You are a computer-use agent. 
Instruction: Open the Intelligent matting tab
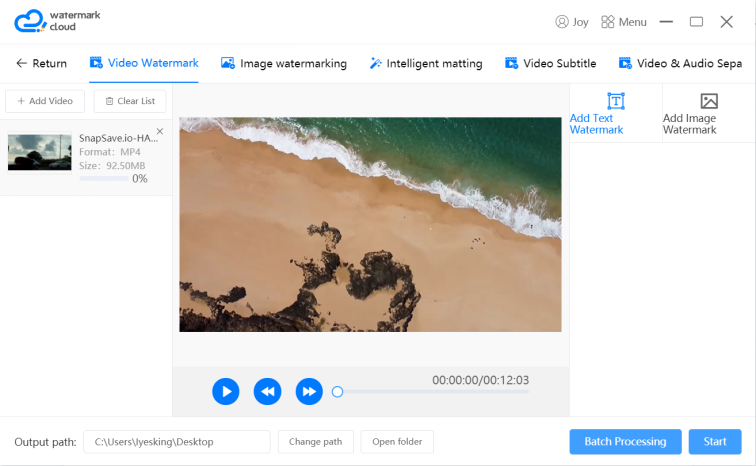426,63
